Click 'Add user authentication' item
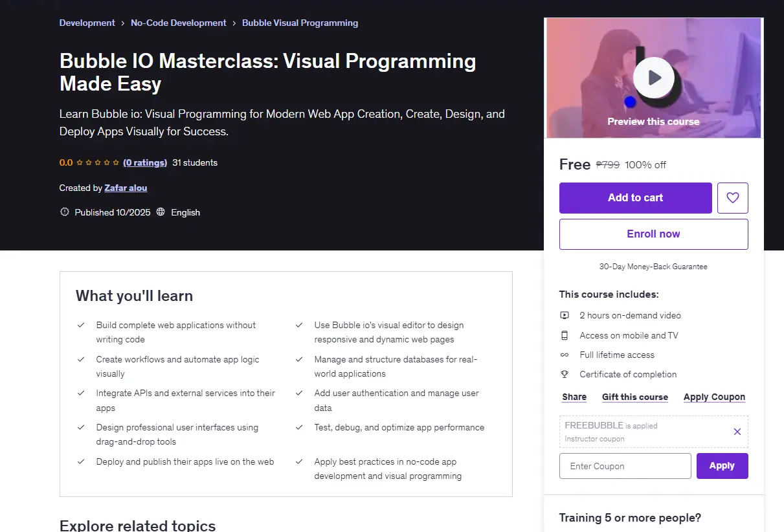 (x=397, y=401)
